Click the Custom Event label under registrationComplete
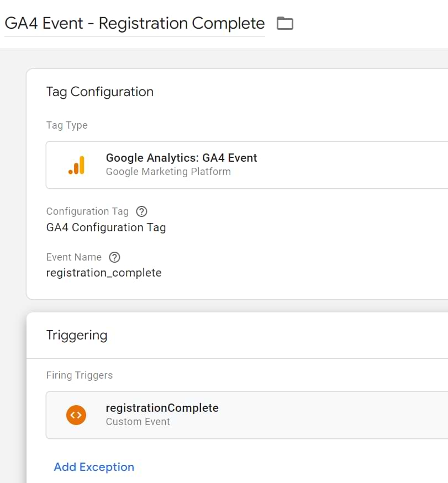Image resolution: width=448 pixels, height=483 pixels. point(138,421)
